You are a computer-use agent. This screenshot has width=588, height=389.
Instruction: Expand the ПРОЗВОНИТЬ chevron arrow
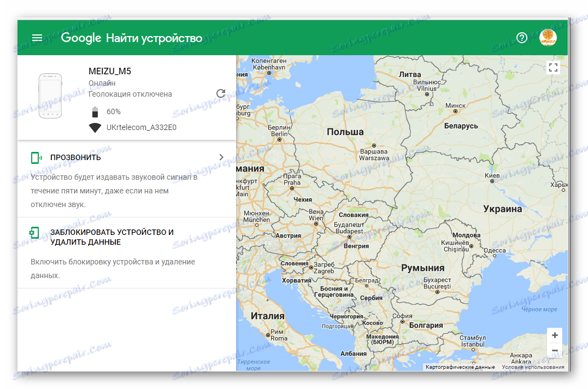(x=221, y=157)
